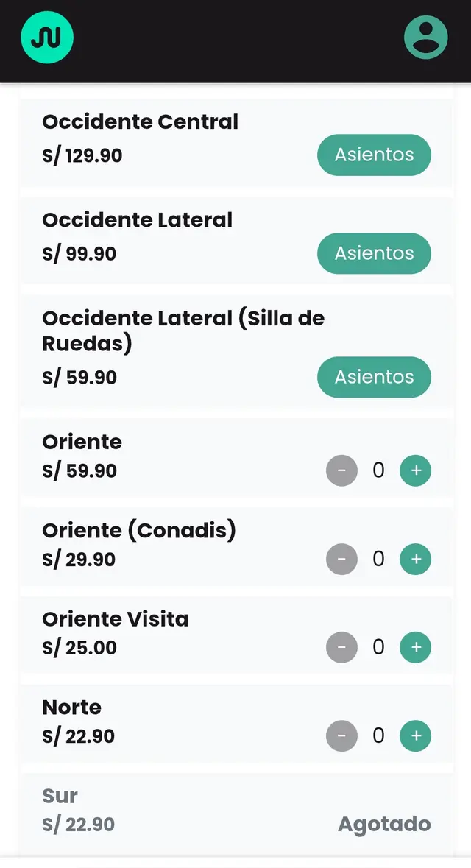
Task: Open Asientos for wheelchair section
Action: click(374, 377)
